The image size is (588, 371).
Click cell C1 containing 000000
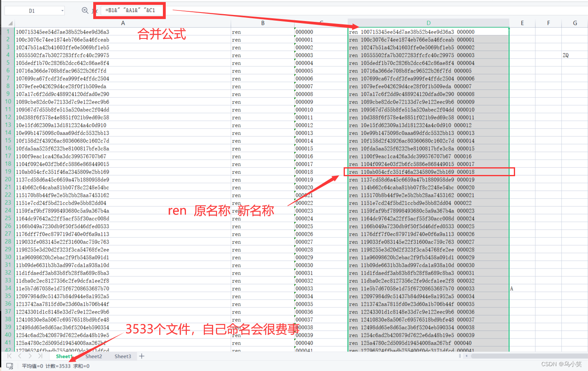pos(321,32)
